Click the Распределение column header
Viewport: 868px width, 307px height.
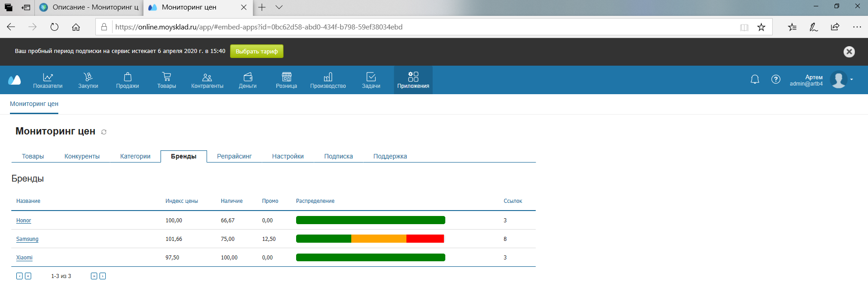coord(315,201)
